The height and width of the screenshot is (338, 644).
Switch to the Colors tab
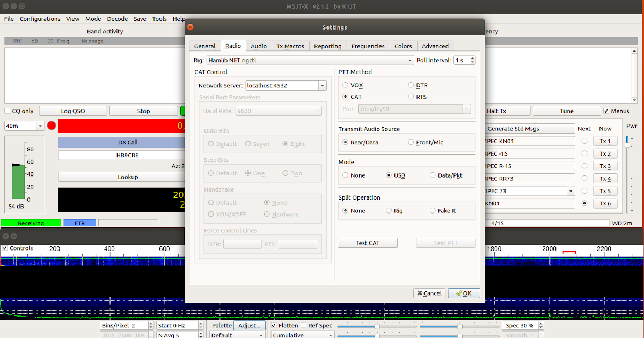pyautogui.click(x=403, y=46)
